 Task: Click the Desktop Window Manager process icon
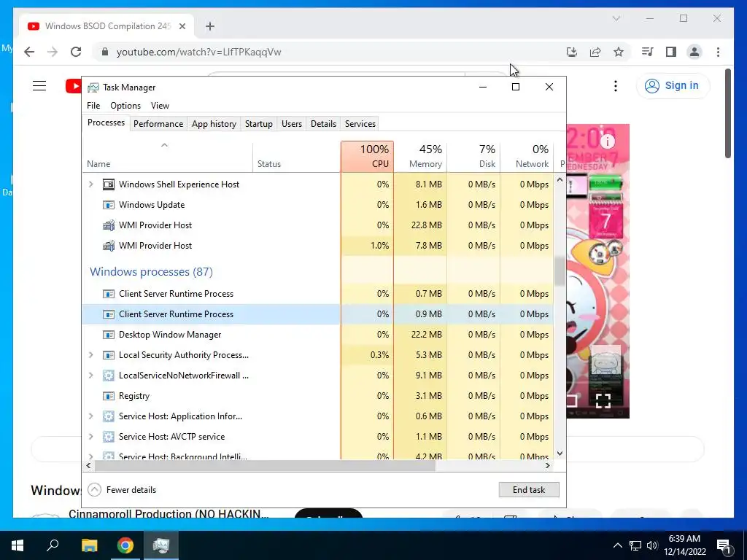click(109, 335)
